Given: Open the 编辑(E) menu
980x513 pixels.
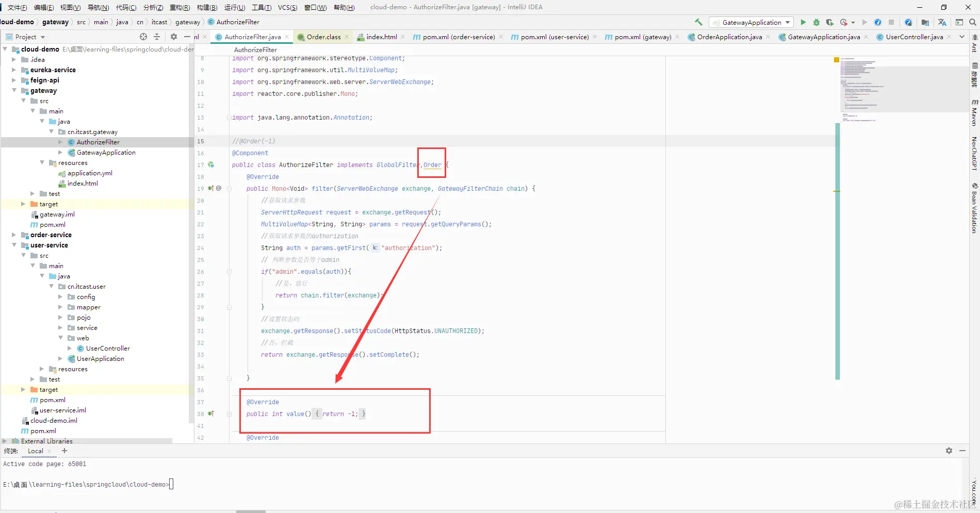Looking at the screenshot, I should pos(44,7).
